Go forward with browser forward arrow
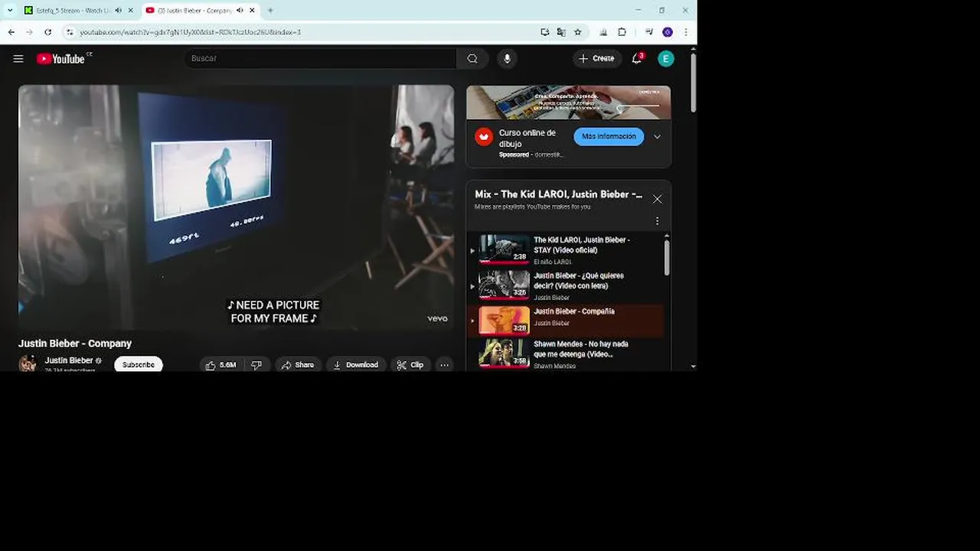The image size is (980, 551). (29, 32)
